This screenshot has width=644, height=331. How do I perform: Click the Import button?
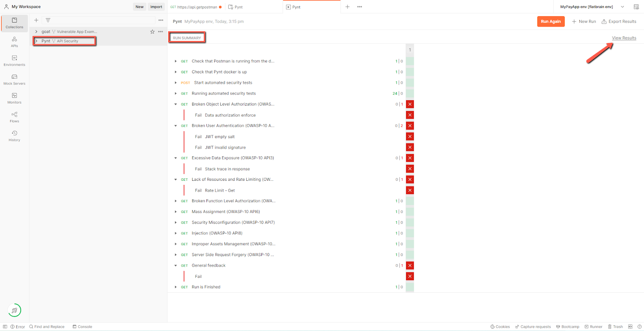pyautogui.click(x=156, y=7)
